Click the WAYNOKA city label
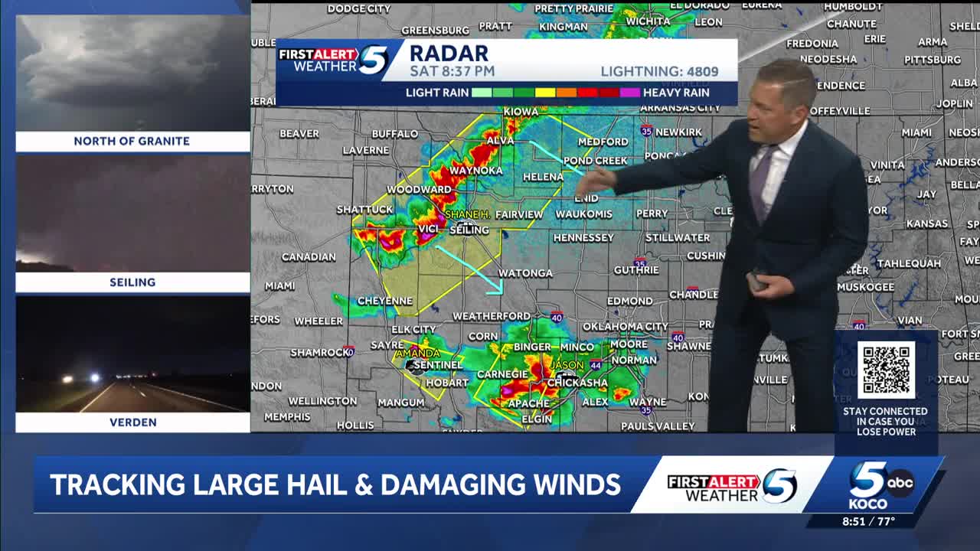 point(476,171)
